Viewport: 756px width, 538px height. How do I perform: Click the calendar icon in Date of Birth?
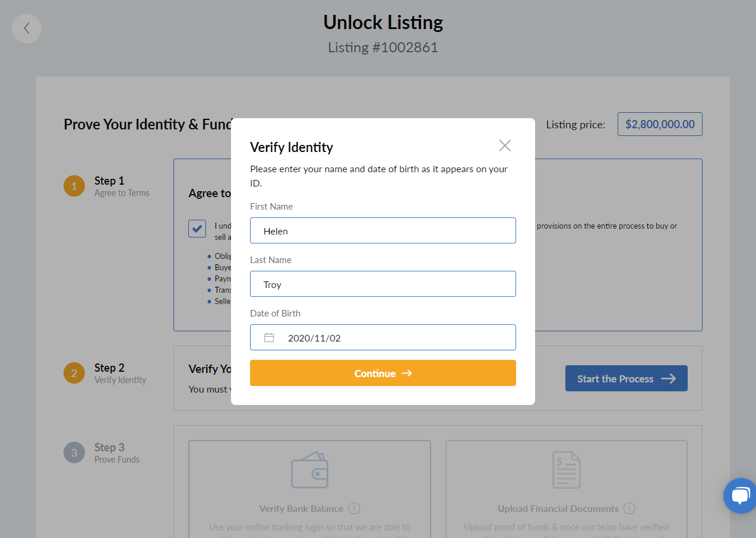tap(269, 338)
